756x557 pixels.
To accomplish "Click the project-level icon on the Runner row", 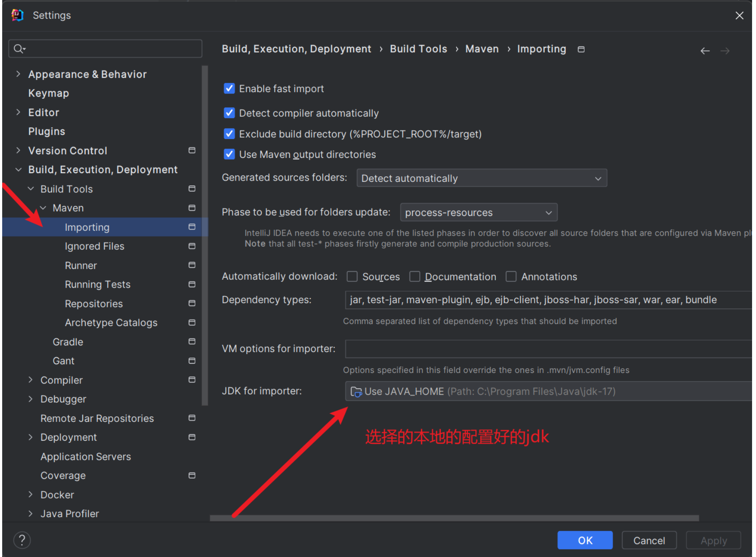I will coord(192,265).
